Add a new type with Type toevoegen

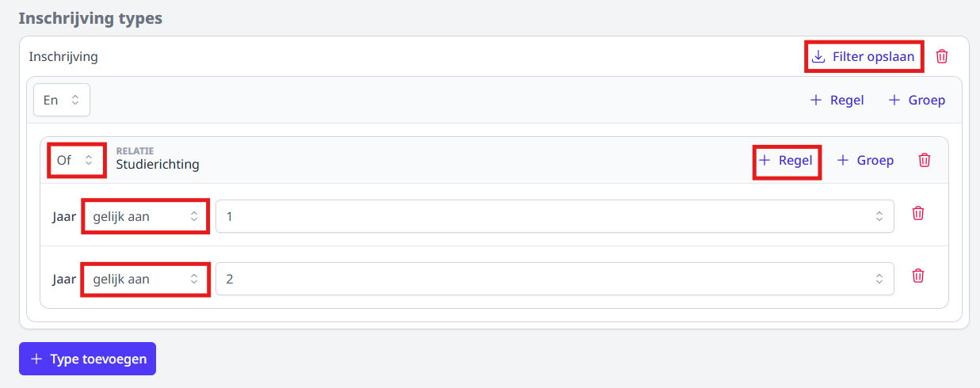pyautogui.click(x=87, y=359)
